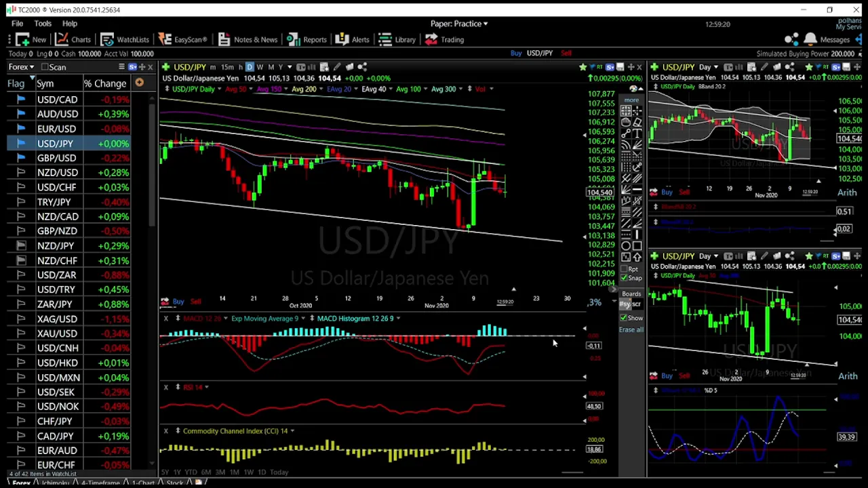Open the Help menu

70,24
